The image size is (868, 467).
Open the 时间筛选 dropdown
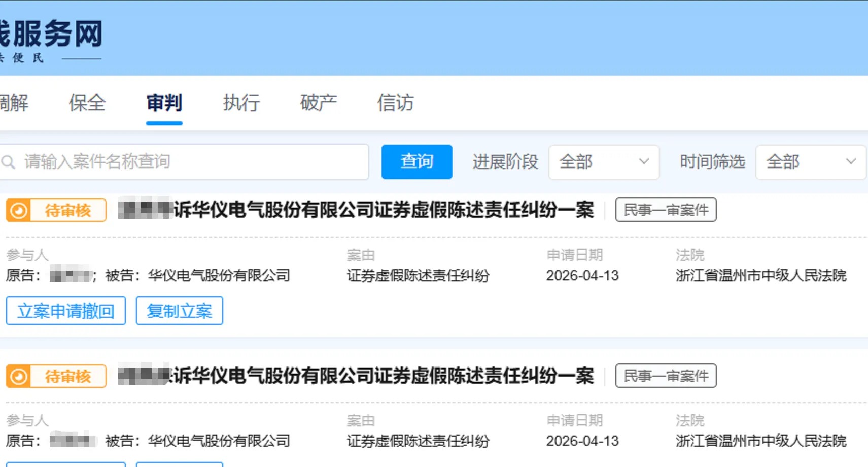[x=811, y=162]
